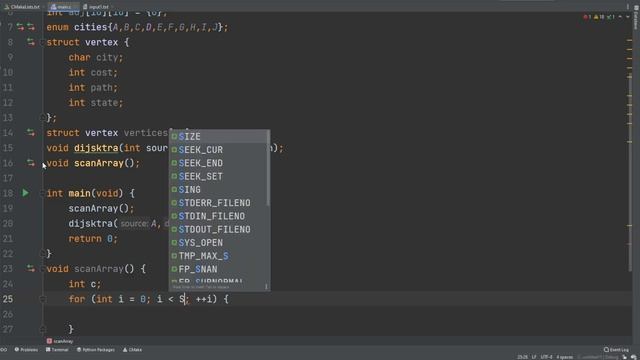Open the Terminal tool window
640x360 pixels.
click(57, 350)
